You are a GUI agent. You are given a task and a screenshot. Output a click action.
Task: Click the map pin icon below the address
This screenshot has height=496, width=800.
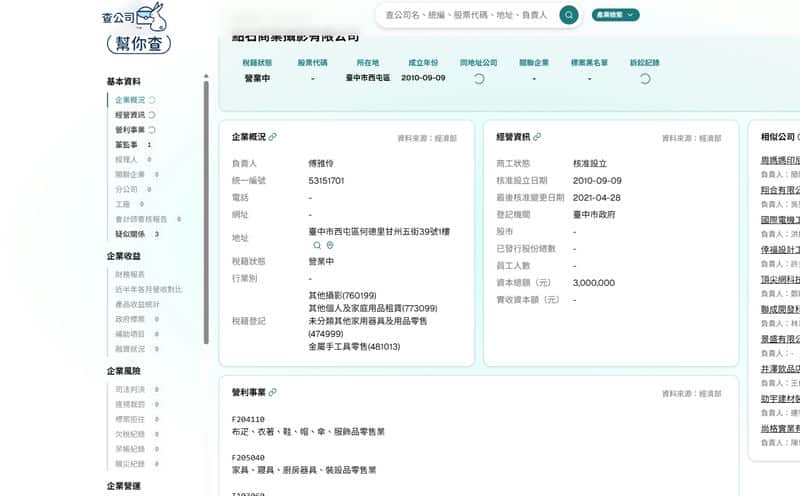[x=330, y=245]
